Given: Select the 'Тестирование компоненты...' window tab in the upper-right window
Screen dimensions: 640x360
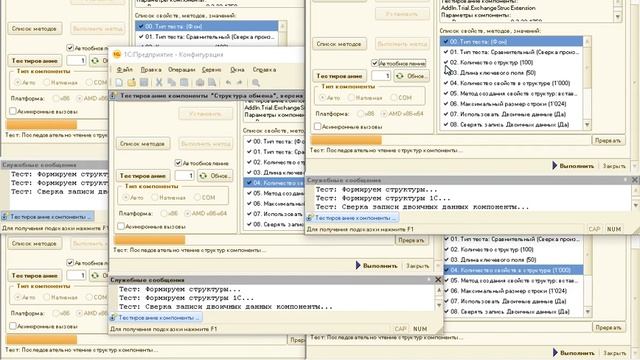Looking at the screenshot, I should pos(352,218).
